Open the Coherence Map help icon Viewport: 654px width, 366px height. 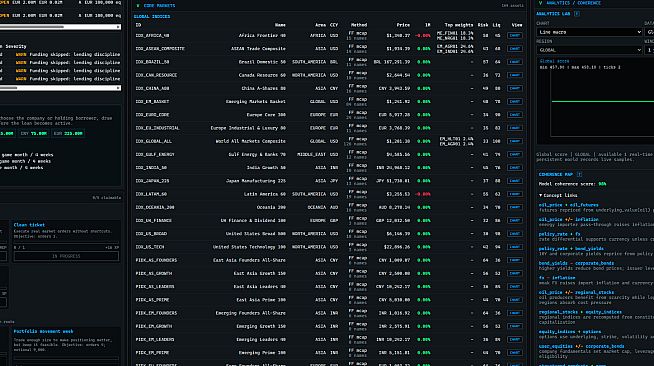[579, 174]
